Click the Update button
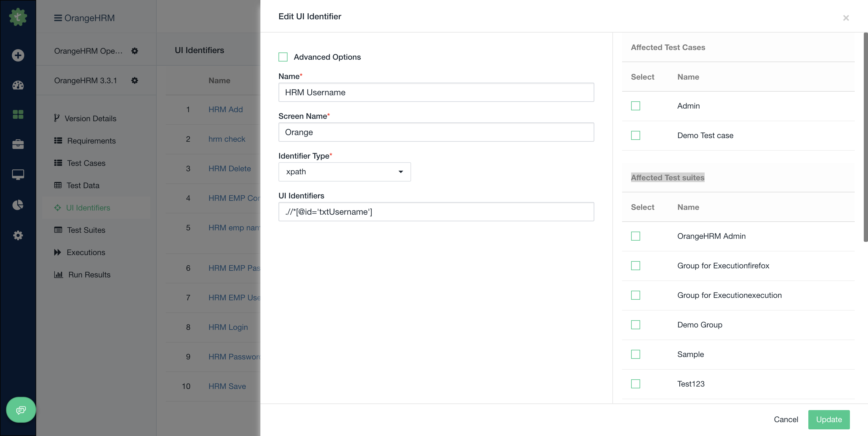868x436 pixels. [829, 419]
